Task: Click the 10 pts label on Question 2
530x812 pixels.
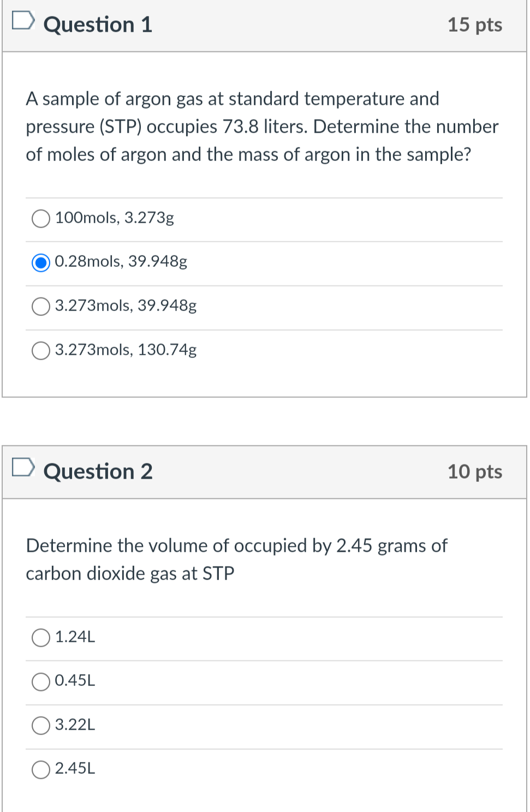Action: pos(474,471)
